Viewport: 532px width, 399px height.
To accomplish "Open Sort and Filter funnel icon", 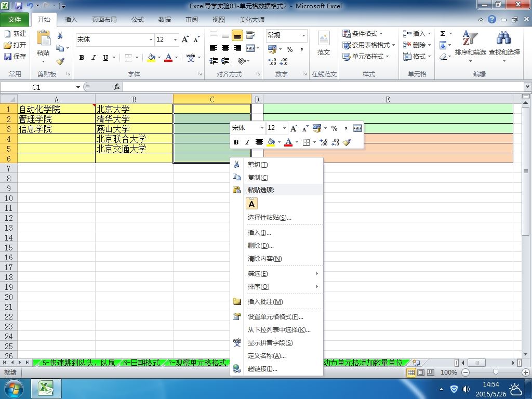I will click(x=470, y=37).
